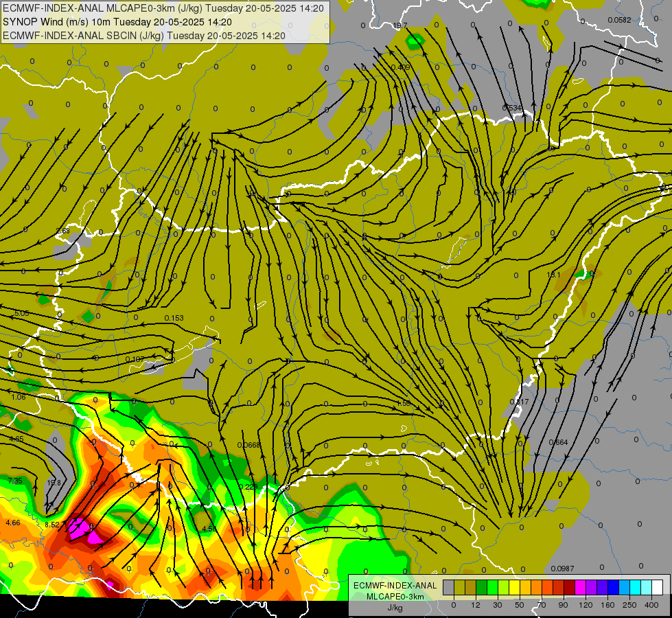The image size is (672, 618).
Task: Click the map value 1.06
Action: [x=19, y=397]
